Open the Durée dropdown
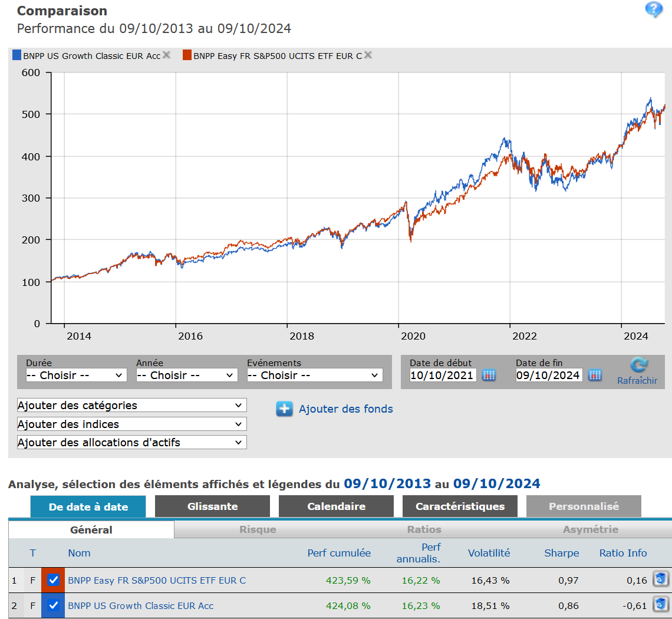The height and width of the screenshot is (619, 672). tap(76, 375)
